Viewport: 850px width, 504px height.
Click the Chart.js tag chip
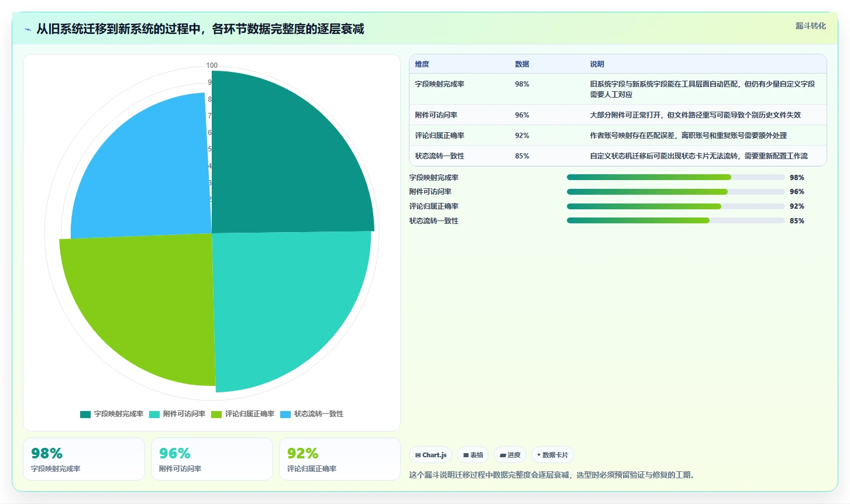click(x=431, y=455)
